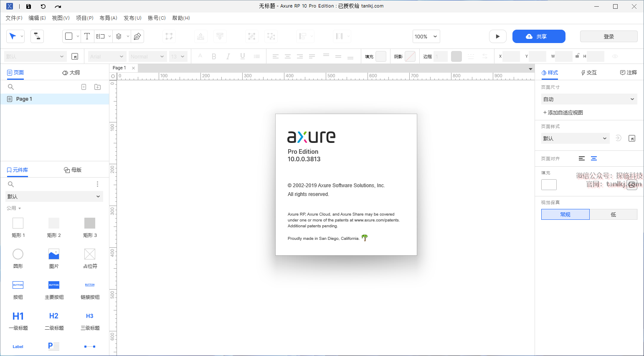Image resolution: width=644 pixels, height=356 pixels.
Task: Open the 100% zoom dropdown
Action: [x=426, y=36]
